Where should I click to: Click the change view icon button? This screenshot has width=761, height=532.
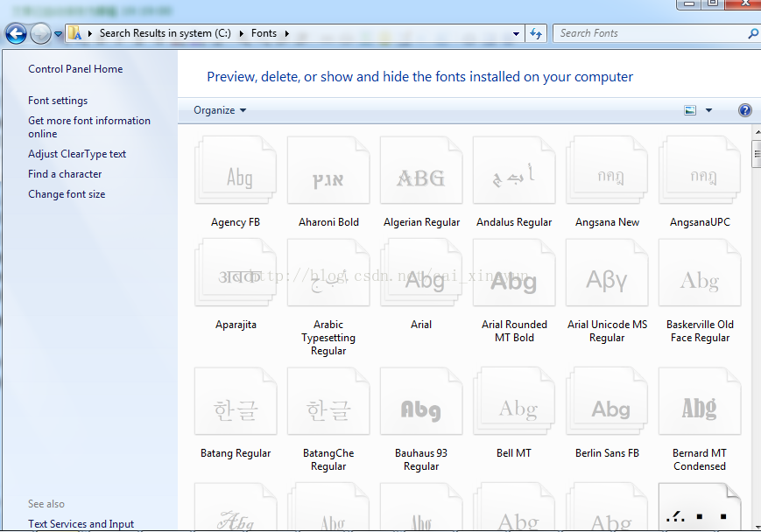tap(690, 110)
